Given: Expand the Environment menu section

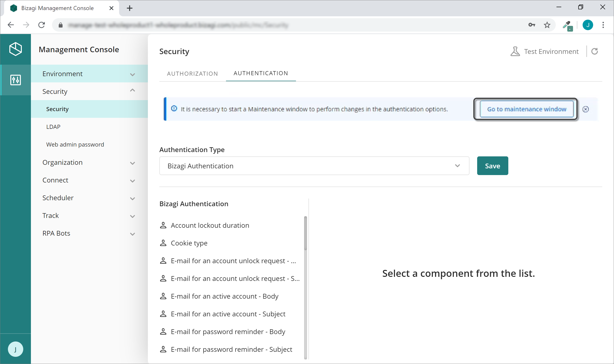Looking at the screenshot, I should click(x=89, y=74).
